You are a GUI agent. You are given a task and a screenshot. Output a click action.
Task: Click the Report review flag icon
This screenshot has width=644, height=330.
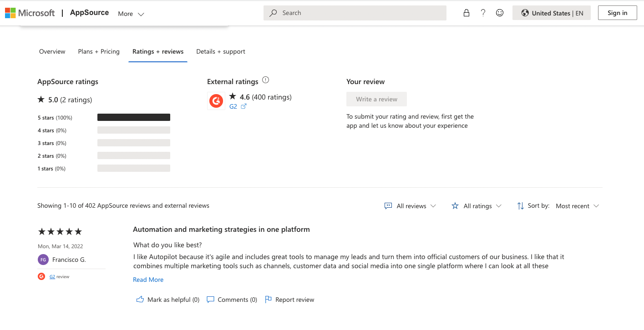269,300
